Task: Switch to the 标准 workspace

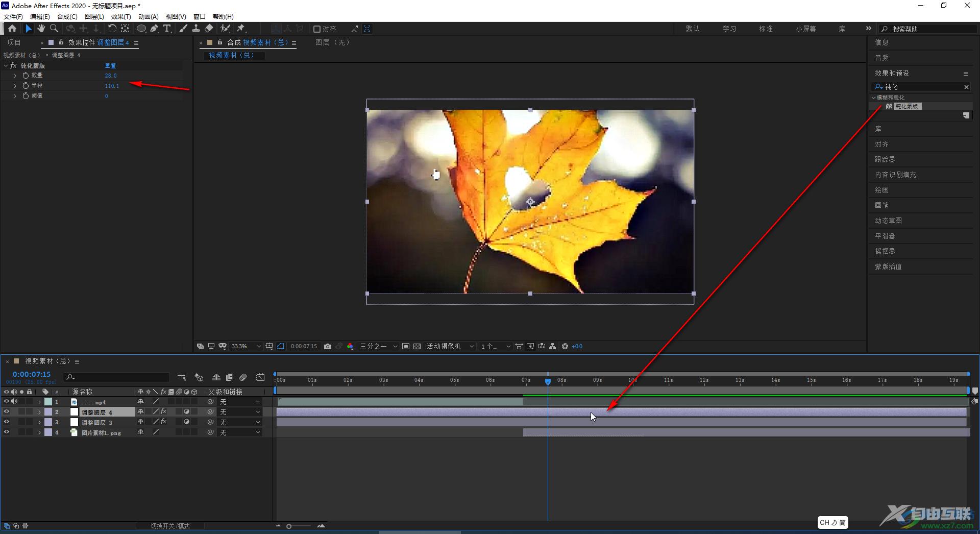Action: 766,29
